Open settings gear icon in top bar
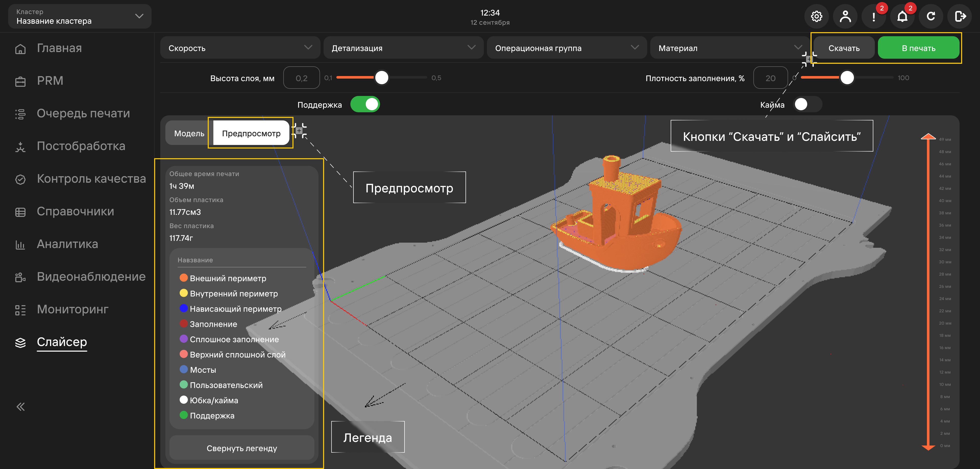Image resolution: width=980 pixels, height=469 pixels. pos(816,16)
